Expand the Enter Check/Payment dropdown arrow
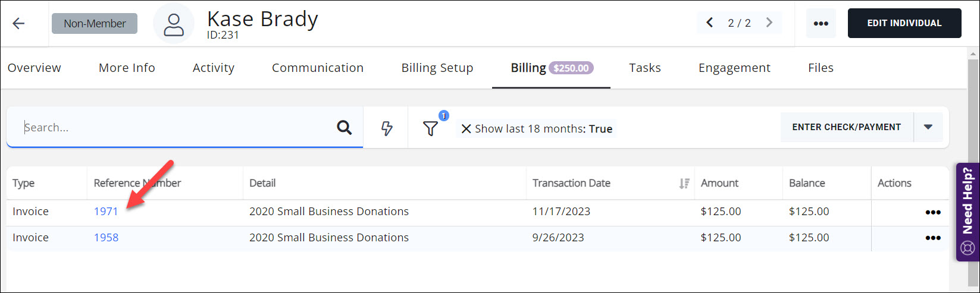 click(x=928, y=127)
